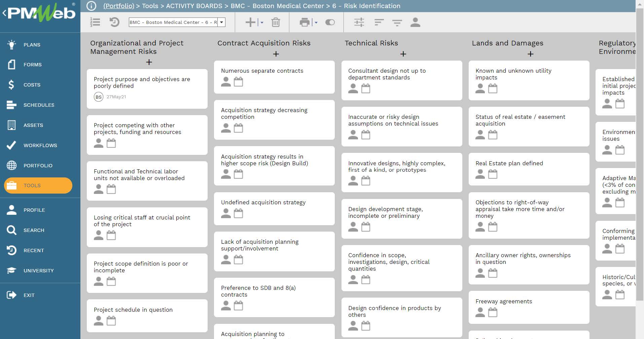Click assignee icon on 'Losing critical staff' card
644x339 pixels.
tap(99, 235)
